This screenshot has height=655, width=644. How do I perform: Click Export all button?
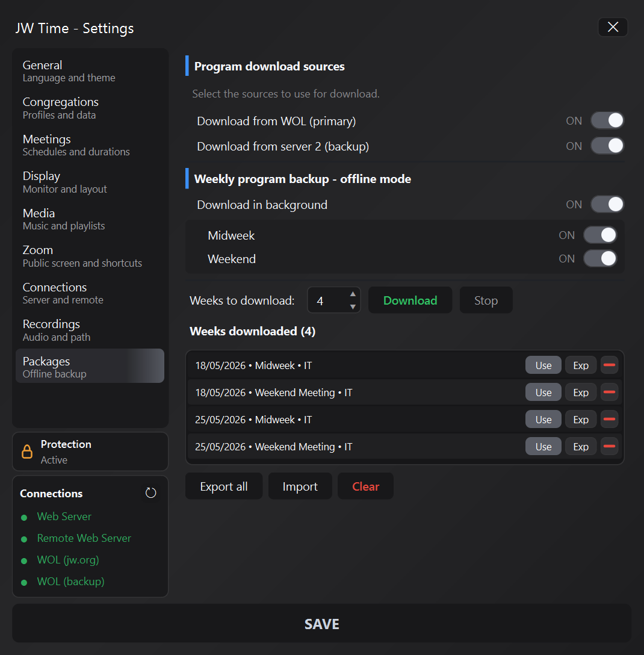coord(224,486)
